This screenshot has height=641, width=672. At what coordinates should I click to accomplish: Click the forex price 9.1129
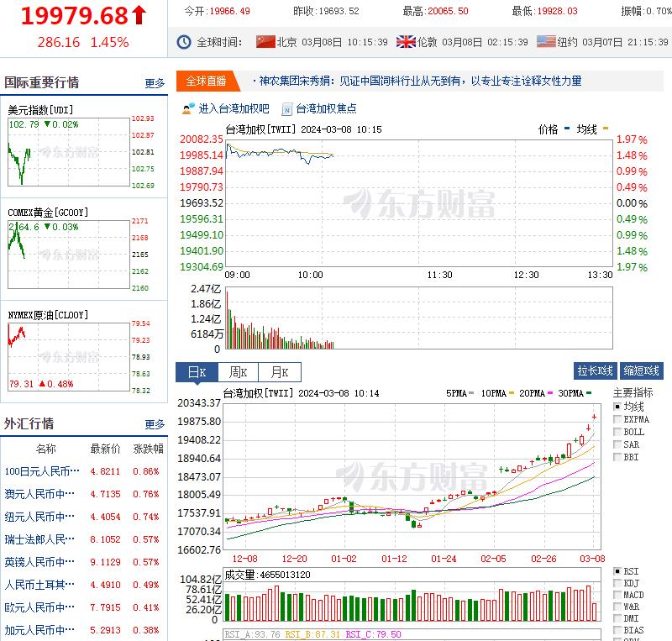pyautogui.click(x=105, y=562)
